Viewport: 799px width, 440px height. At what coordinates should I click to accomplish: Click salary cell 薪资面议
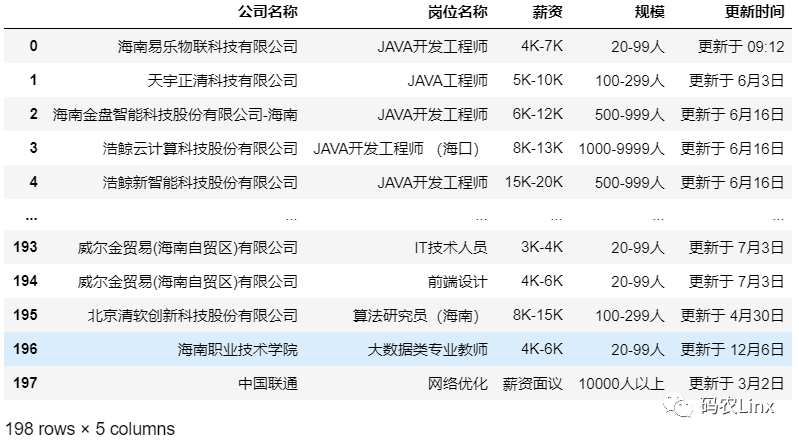tap(532, 383)
